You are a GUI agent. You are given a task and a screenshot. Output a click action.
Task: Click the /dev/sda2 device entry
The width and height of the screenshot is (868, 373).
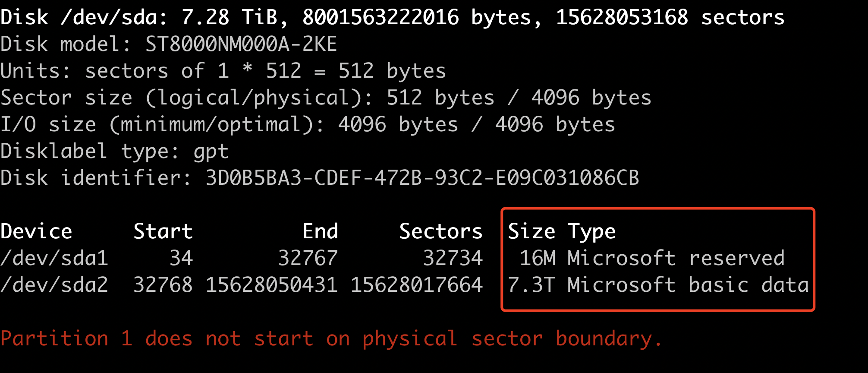click(x=54, y=285)
